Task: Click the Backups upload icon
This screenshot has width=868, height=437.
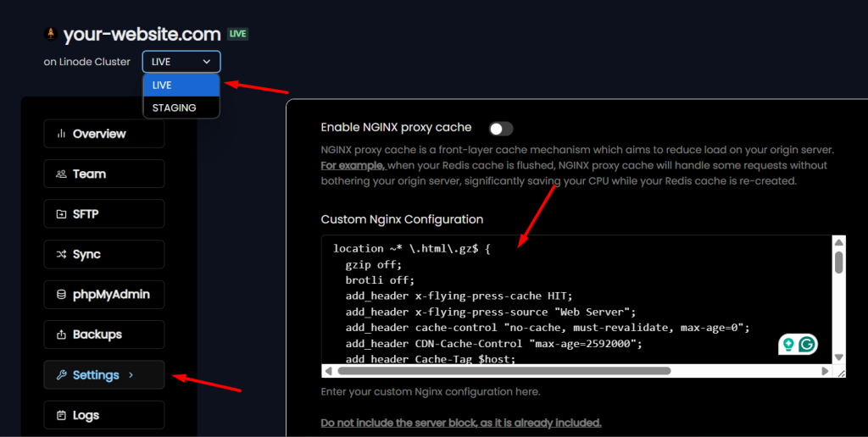Action: coord(61,335)
